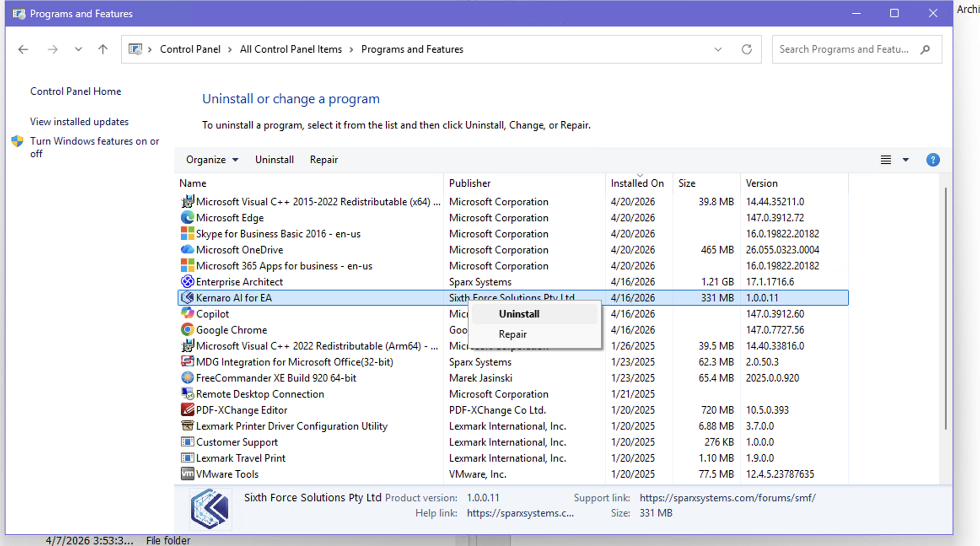Click the address bar computer icon

tap(136, 49)
